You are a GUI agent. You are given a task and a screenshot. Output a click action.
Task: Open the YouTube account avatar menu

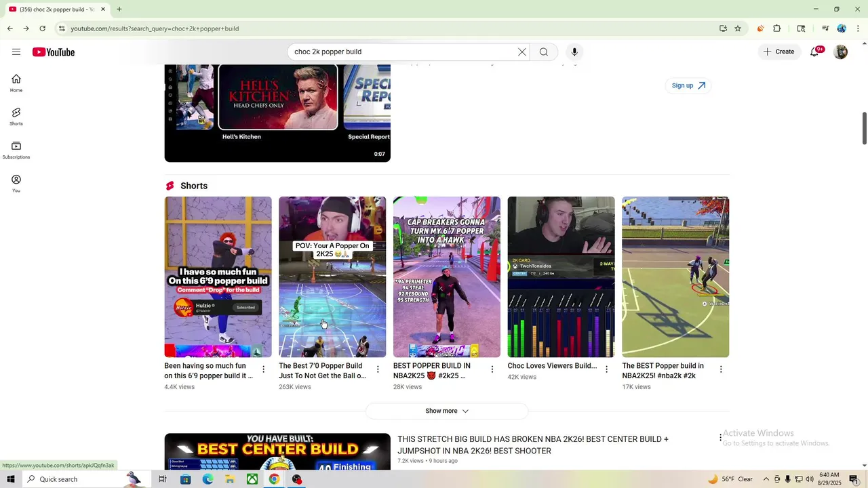841,52
